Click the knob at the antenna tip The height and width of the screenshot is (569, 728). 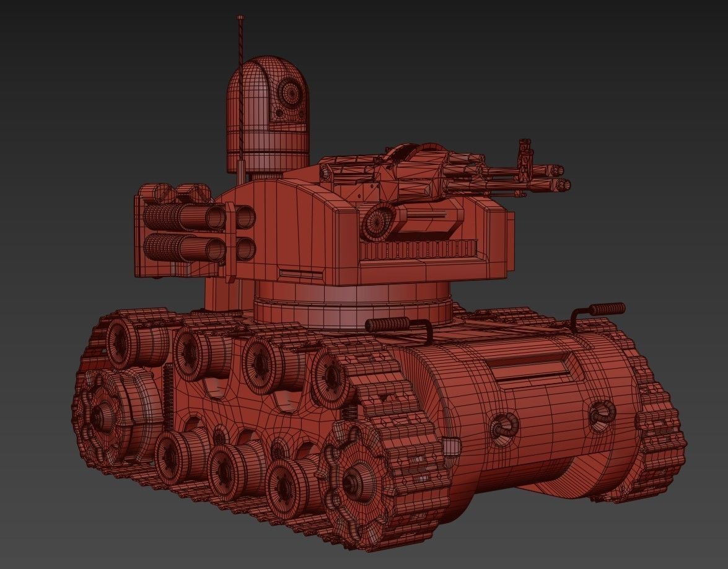240,15
